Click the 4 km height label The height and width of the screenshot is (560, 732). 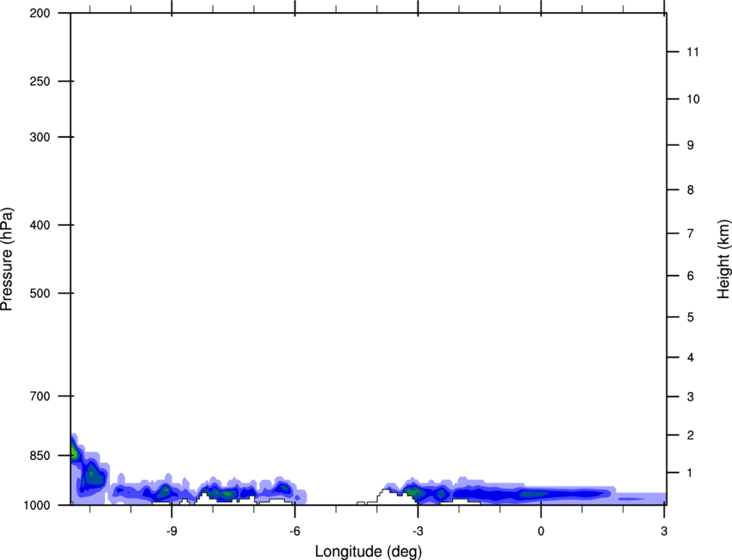coord(691,358)
